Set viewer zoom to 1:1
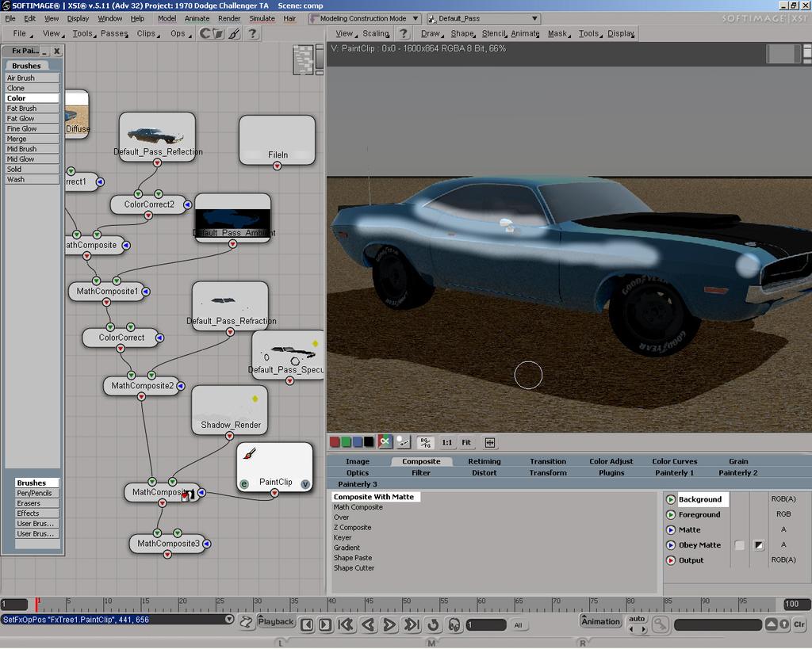This screenshot has height=649, width=812. pyautogui.click(x=447, y=442)
